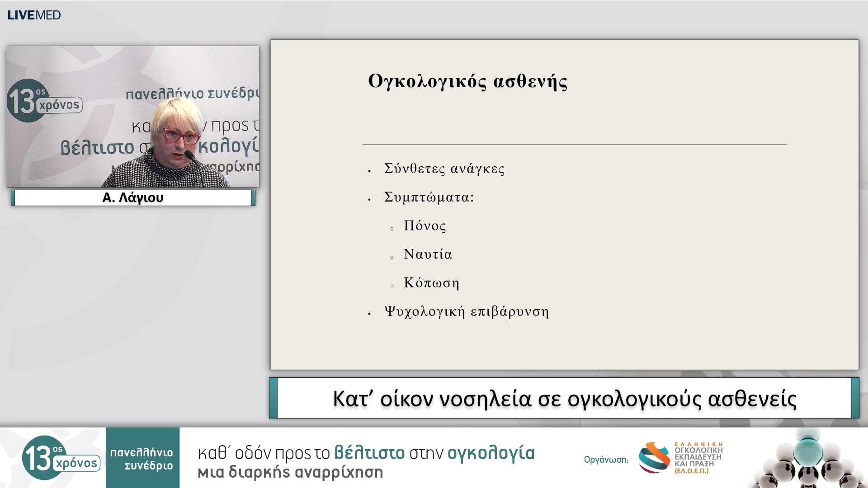
Task: Toggle the bullet beside Σύνθετες ανάγκες
Action: [x=369, y=172]
